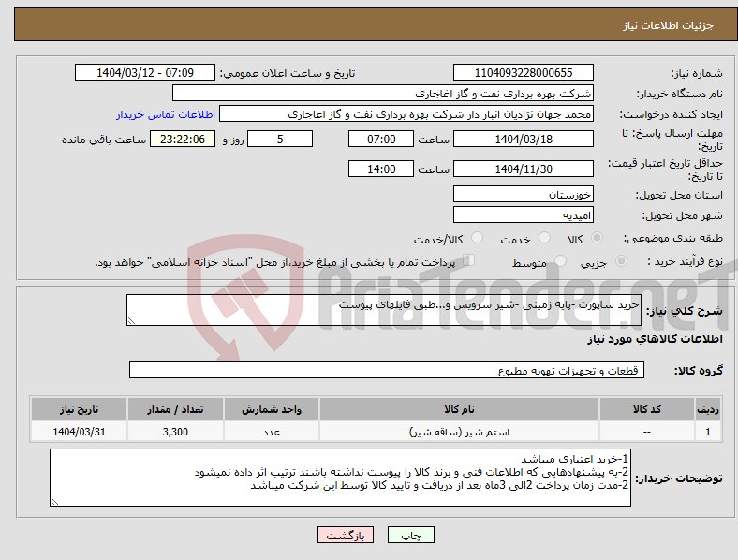Select the کالا radio button
This screenshot has width=738, height=560.
tap(597, 238)
